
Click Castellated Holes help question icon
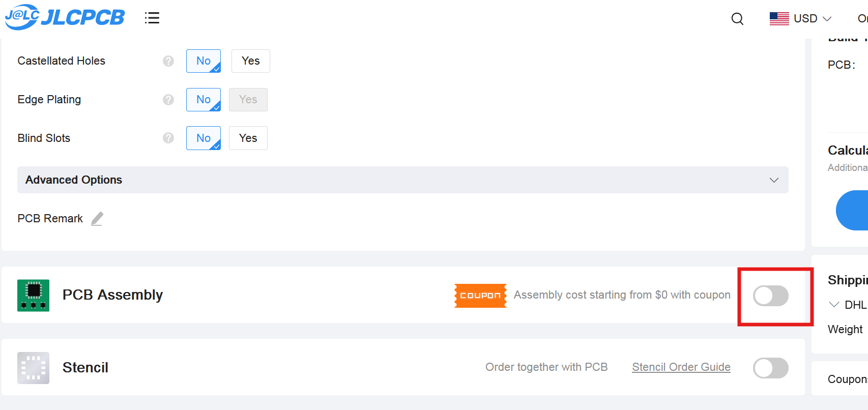[168, 61]
